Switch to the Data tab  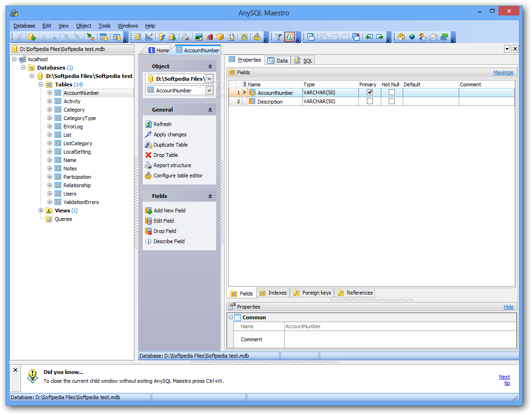coord(278,60)
